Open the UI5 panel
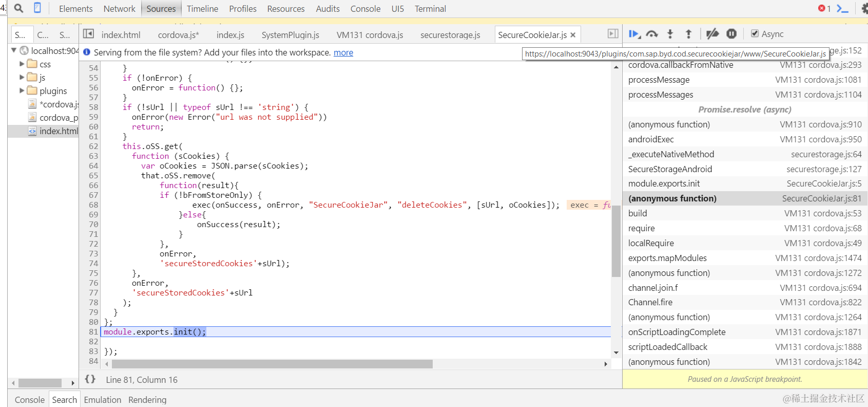This screenshot has width=868, height=407. coord(398,9)
